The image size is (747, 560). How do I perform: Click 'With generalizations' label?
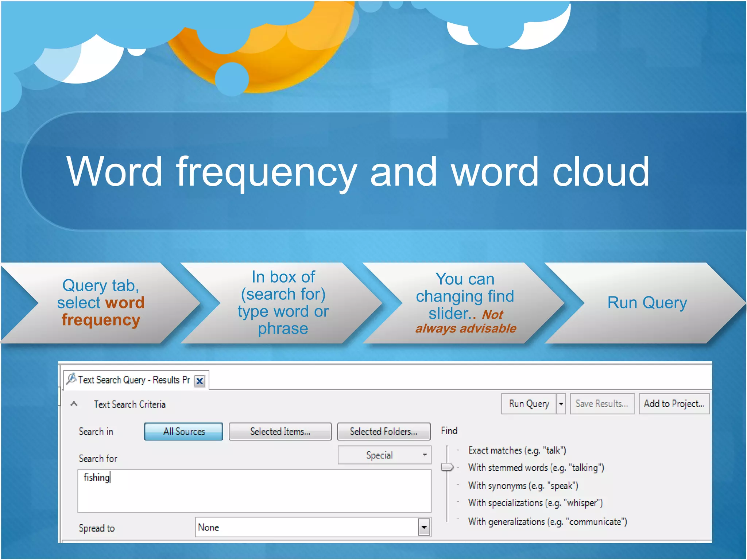pos(547,522)
